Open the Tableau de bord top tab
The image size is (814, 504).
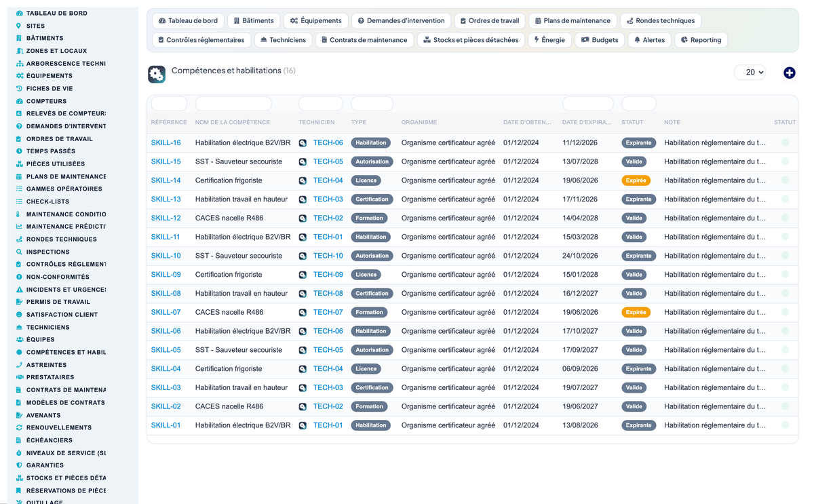(x=188, y=21)
